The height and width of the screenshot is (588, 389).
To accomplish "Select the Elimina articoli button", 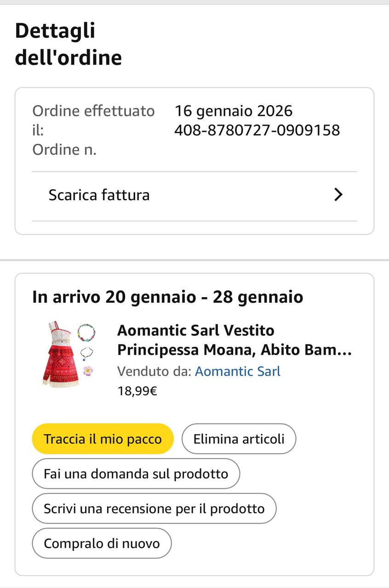I will pyautogui.click(x=239, y=439).
